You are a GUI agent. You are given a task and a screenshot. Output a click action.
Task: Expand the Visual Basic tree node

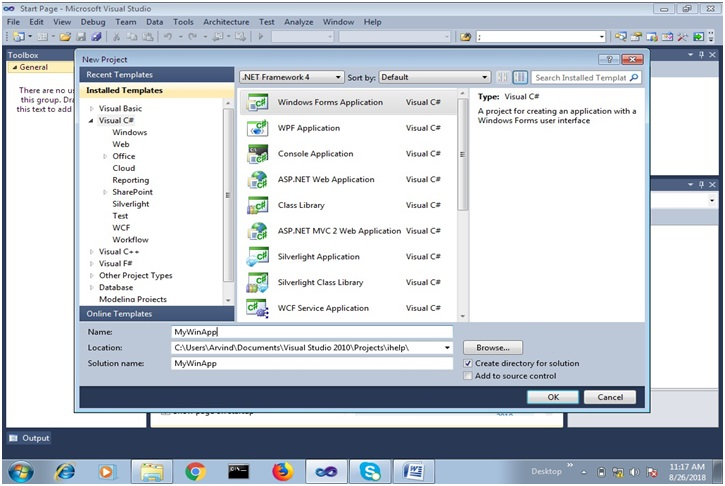point(92,109)
